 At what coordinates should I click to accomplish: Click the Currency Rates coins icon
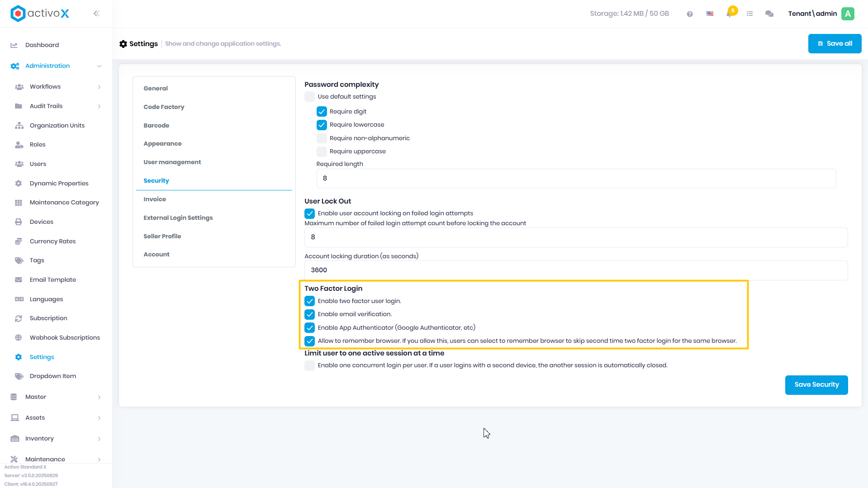pyautogui.click(x=19, y=242)
